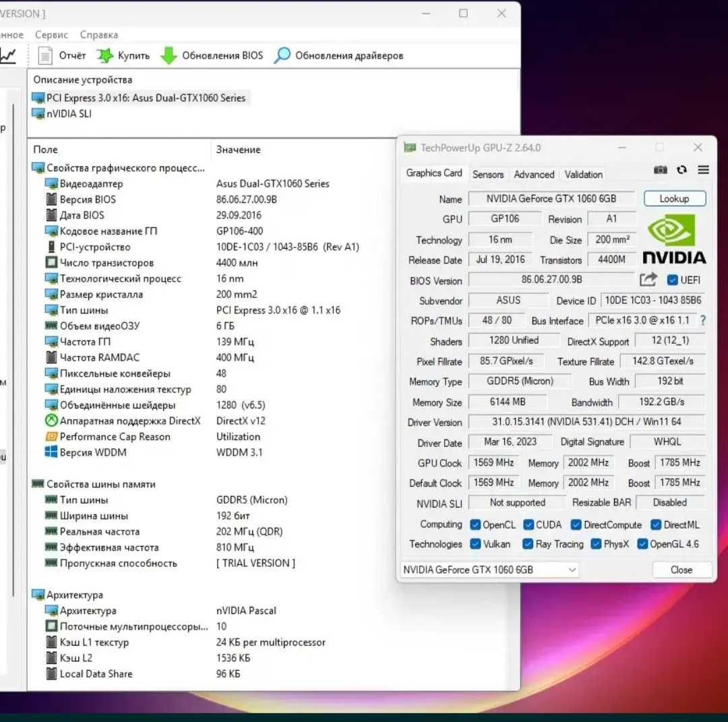Toggle the OpenGL 4.6 checkbox
This screenshot has height=722, width=728.
[x=642, y=544]
